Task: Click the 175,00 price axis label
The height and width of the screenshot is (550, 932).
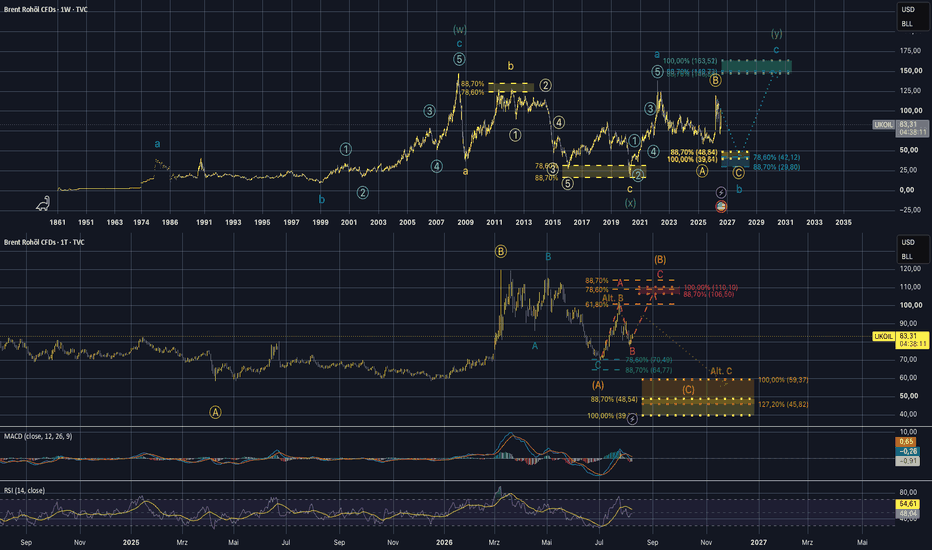Action: [911, 51]
